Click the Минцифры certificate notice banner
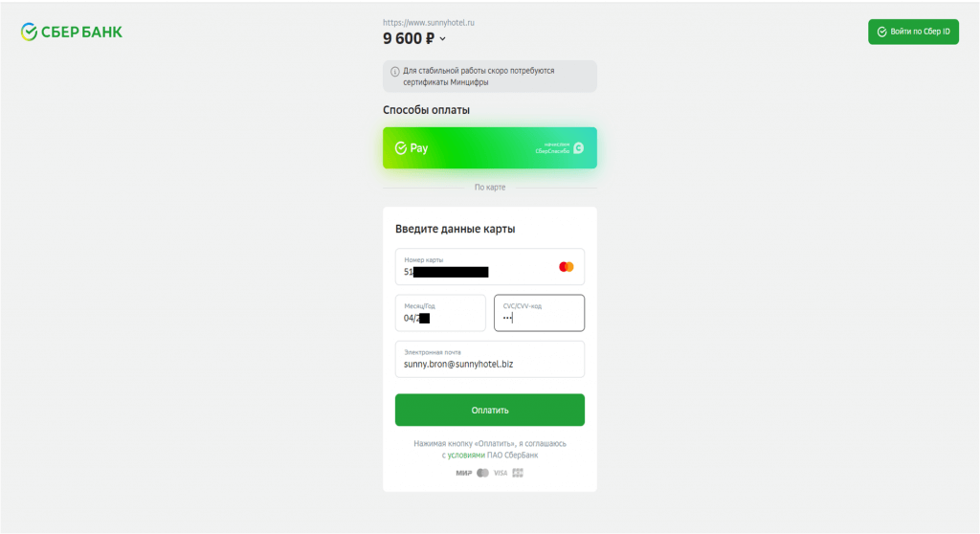This screenshot has width=980, height=534. click(x=489, y=77)
